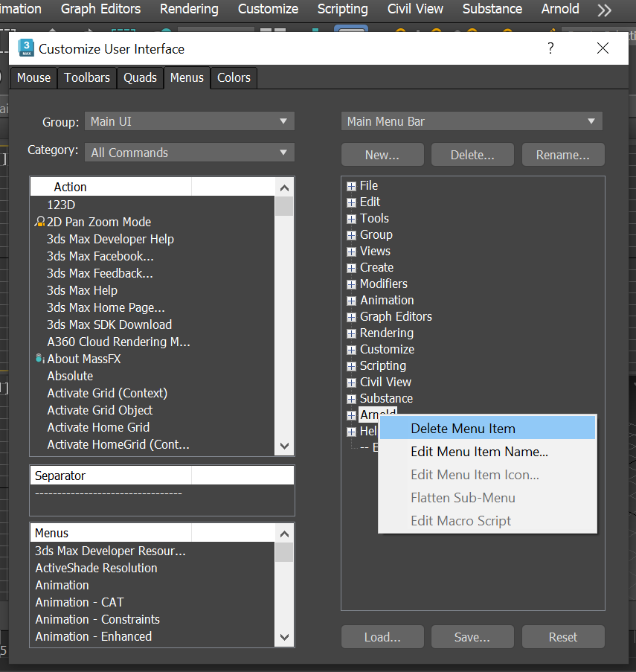Image resolution: width=636 pixels, height=672 pixels.
Task: Switch to the Toolbars tab
Action: click(86, 77)
